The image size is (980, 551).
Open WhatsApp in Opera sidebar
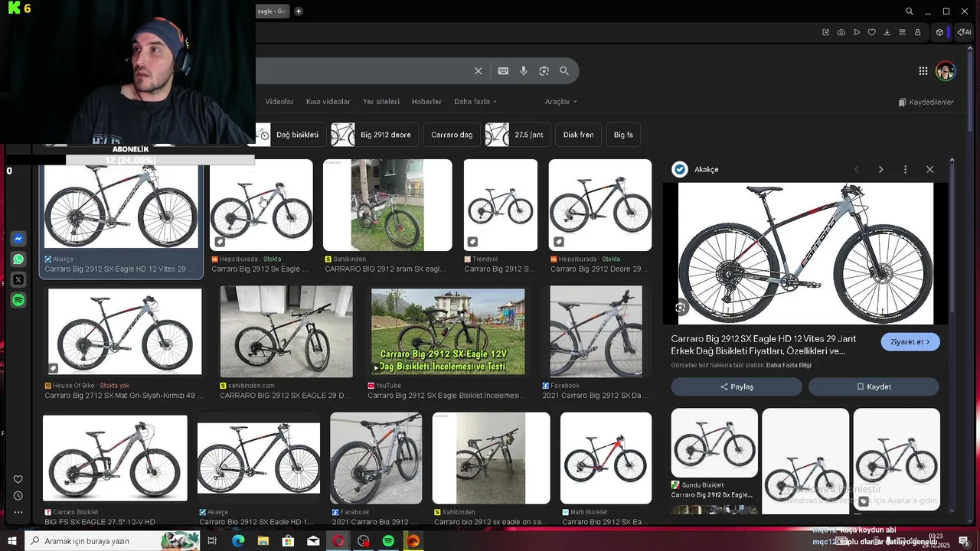click(18, 259)
